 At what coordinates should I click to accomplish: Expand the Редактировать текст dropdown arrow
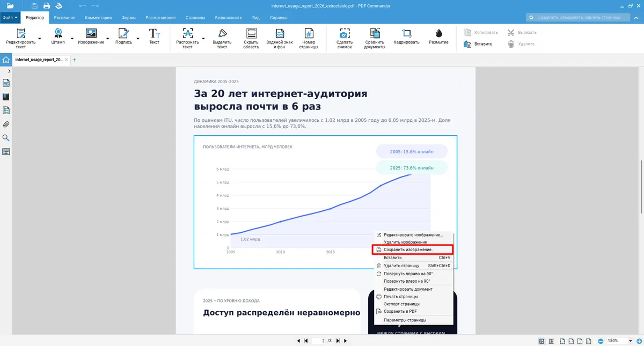click(40, 39)
